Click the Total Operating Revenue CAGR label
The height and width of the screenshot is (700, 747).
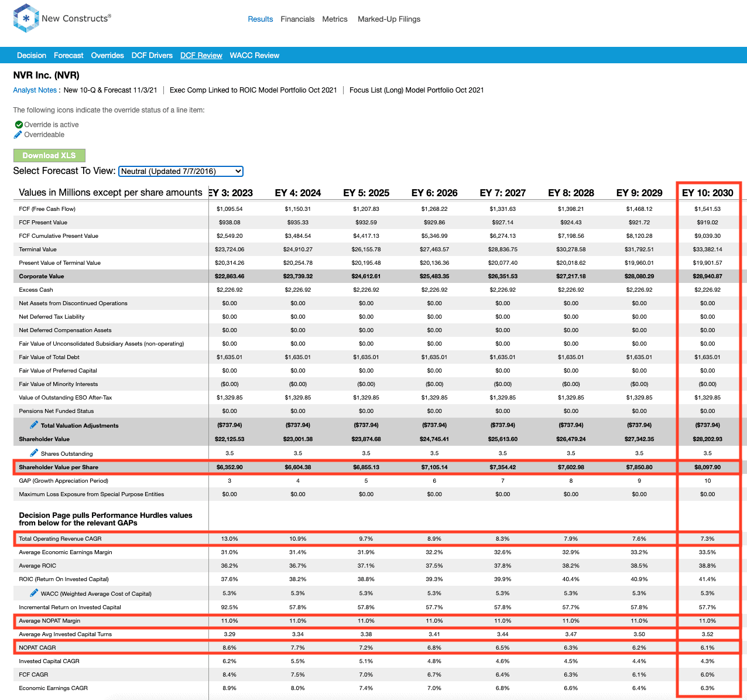(x=60, y=539)
